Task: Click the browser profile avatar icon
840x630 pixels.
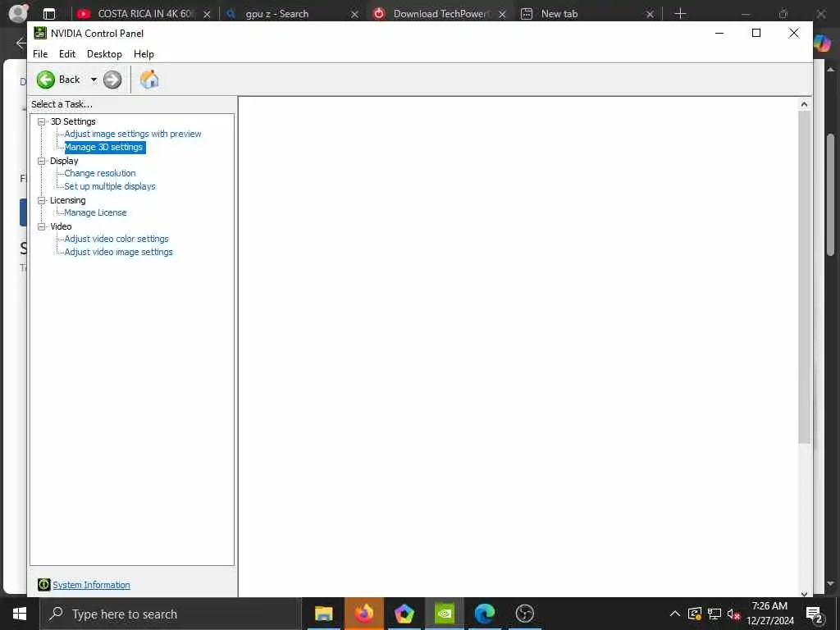Action: pyautogui.click(x=19, y=13)
